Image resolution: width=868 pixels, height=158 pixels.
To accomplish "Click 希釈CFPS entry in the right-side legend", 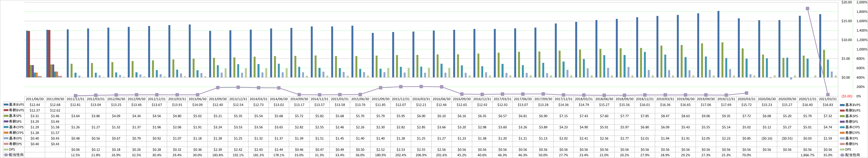I will pos(850,133).
